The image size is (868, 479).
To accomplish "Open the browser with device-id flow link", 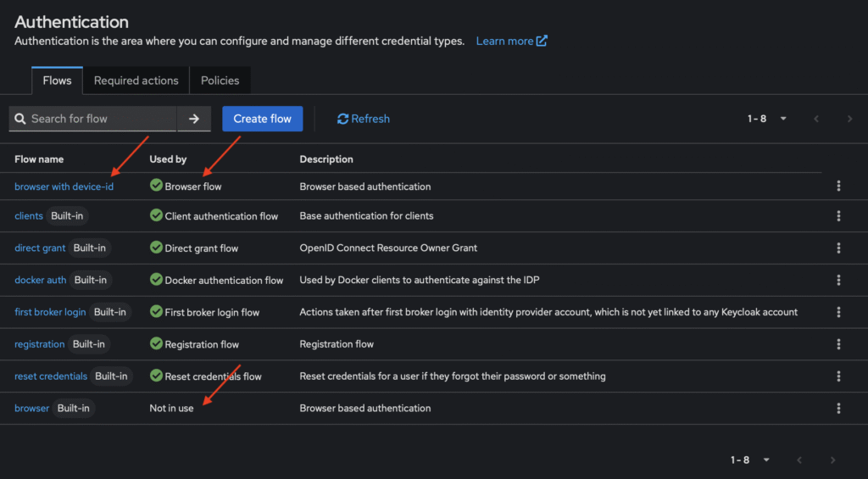I will point(64,187).
